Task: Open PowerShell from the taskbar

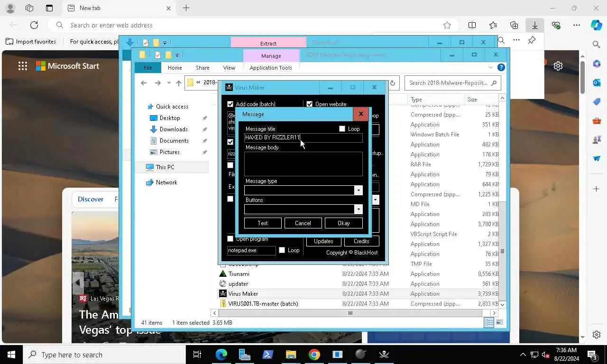Action: click(x=267, y=355)
